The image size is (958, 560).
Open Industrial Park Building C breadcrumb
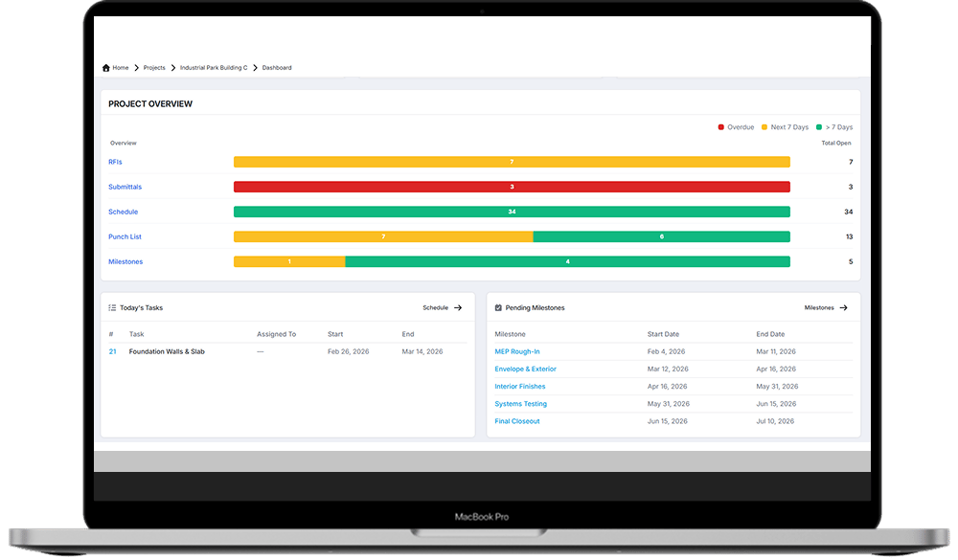214,68
